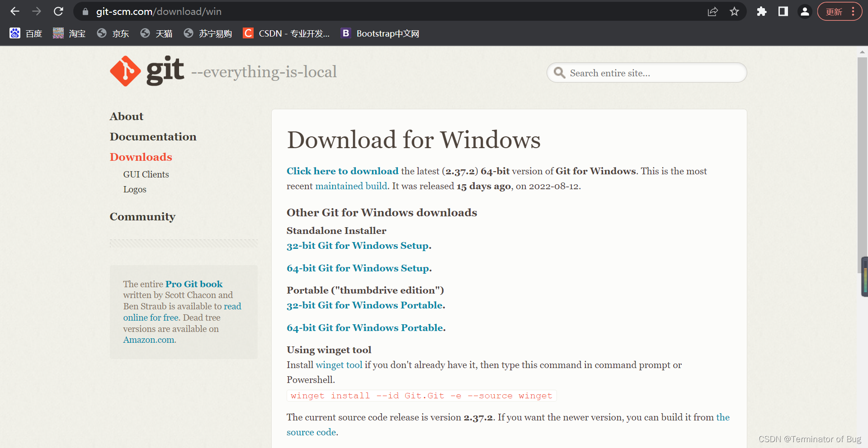Open the CSDN bookmark

(x=286, y=33)
